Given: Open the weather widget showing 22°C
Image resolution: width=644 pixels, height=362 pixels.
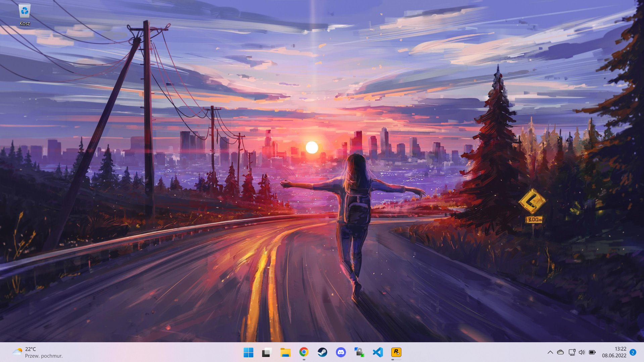Looking at the screenshot, I should 37,352.
